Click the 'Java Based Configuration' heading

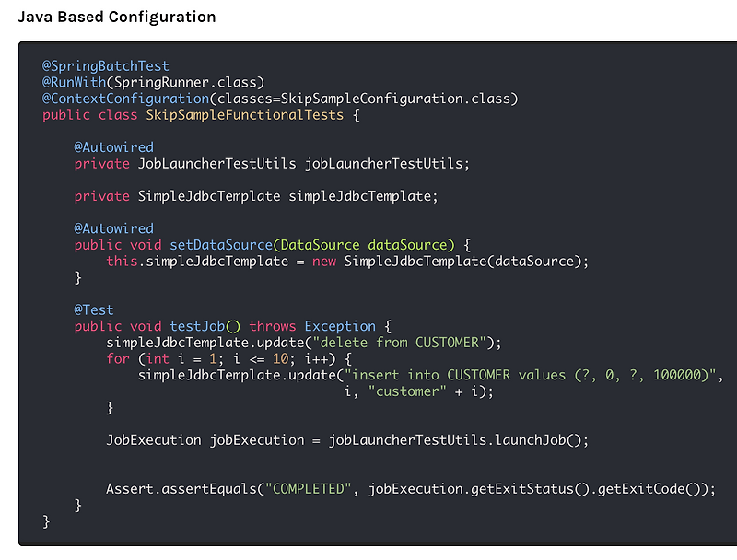pyautogui.click(x=117, y=17)
